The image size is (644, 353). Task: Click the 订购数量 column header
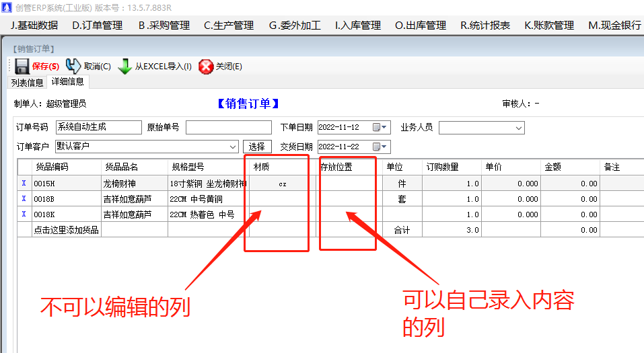(x=452, y=167)
